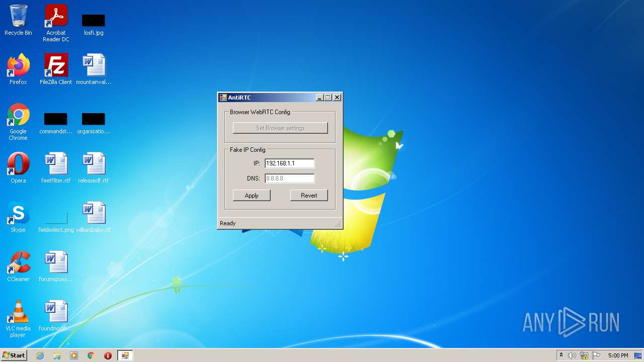Click Opera icon in taskbar
The width and height of the screenshot is (644, 362).
click(x=108, y=355)
